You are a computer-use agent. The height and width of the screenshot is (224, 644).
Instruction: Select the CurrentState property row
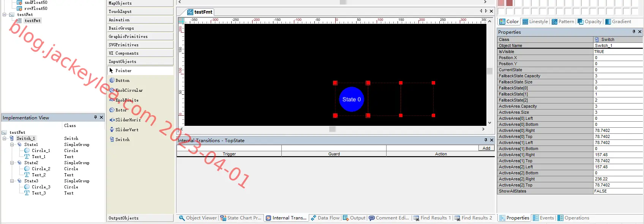click(570, 70)
